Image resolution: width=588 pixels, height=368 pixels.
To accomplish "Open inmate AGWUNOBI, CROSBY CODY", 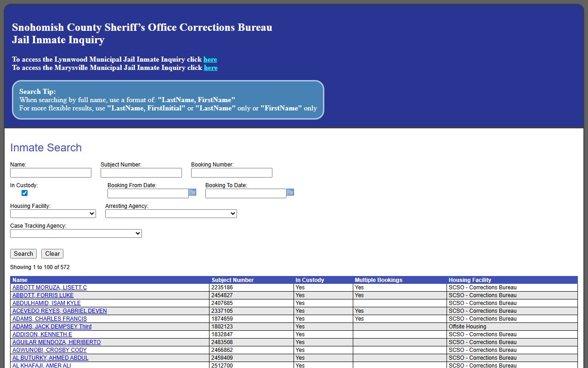I will click(x=50, y=350).
